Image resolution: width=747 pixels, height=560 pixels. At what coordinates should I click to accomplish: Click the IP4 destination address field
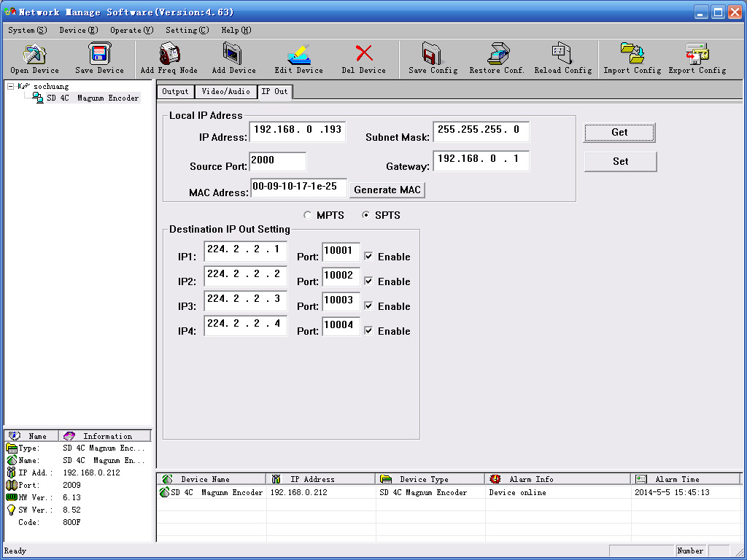tap(245, 325)
